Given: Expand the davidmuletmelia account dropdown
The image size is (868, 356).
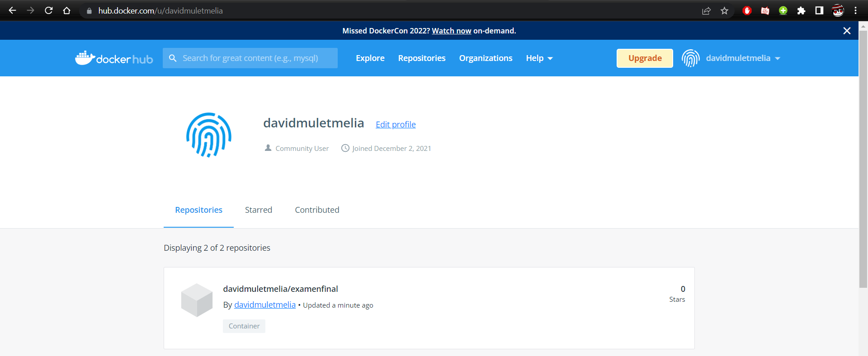Looking at the screenshot, I should click(743, 58).
